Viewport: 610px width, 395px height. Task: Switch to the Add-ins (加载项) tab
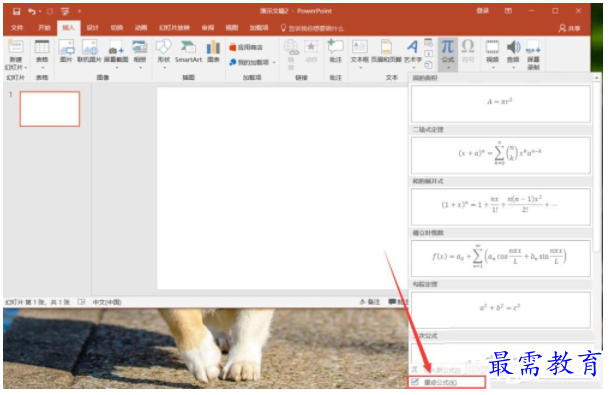pyautogui.click(x=259, y=28)
